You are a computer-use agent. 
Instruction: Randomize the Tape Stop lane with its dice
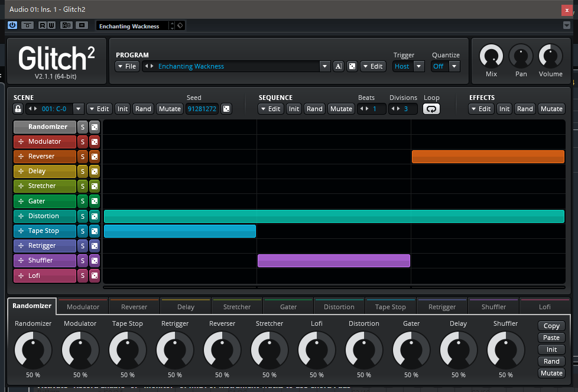(x=95, y=231)
